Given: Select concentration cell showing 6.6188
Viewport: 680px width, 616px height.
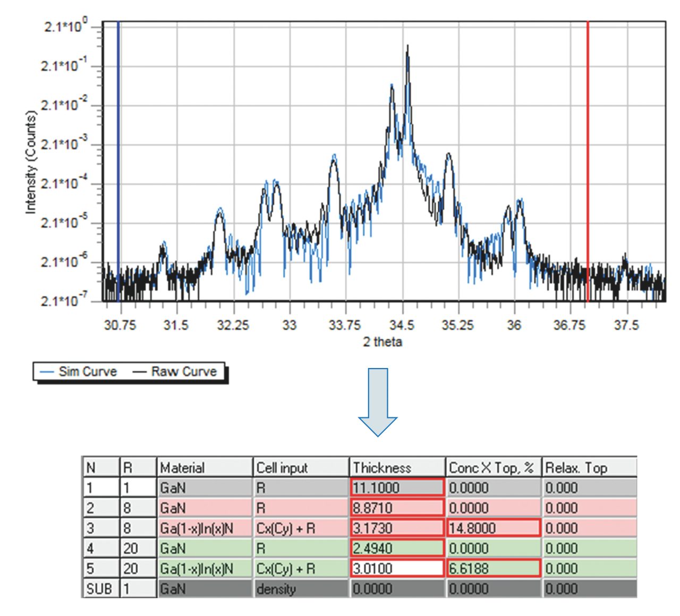Looking at the screenshot, I should pyautogui.click(x=493, y=568).
